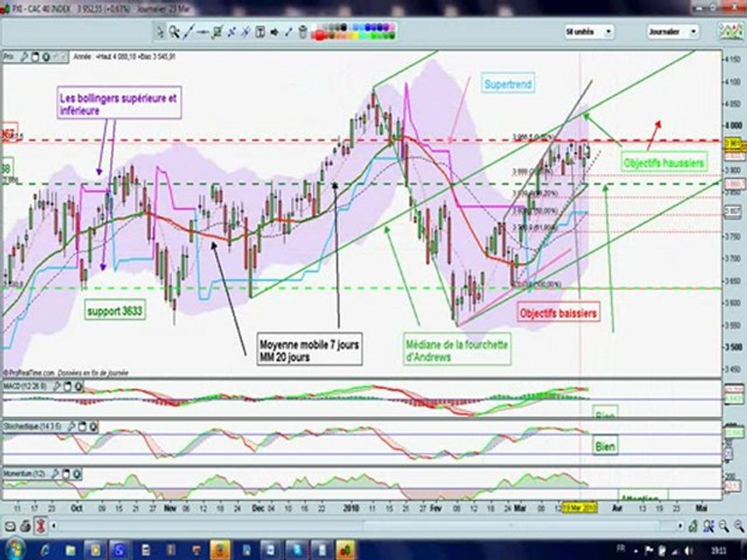Viewport: 747px width, 560px height.
Task: Click the MACD panel round icon
Action: point(78,387)
